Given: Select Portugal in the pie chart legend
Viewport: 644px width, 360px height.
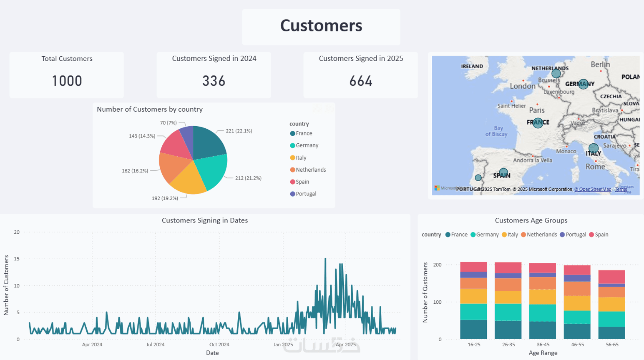Looking at the screenshot, I should [x=303, y=194].
